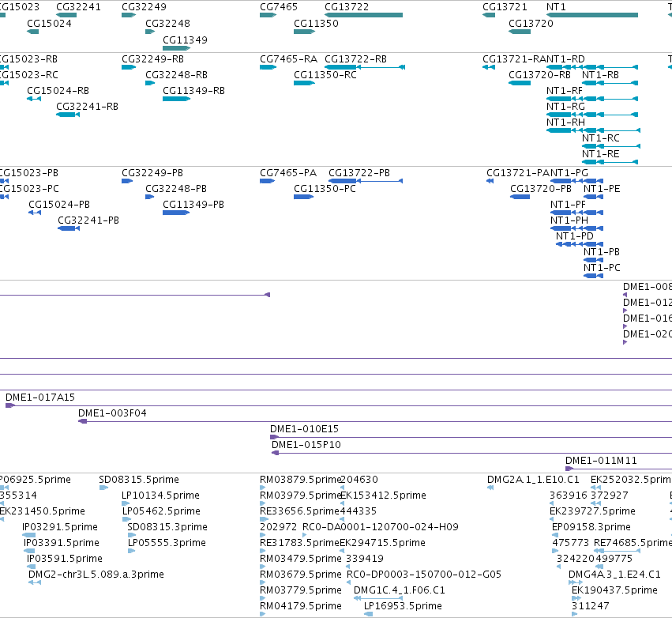
Task: Select protein CG11349-PB
Action: (176, 213)
